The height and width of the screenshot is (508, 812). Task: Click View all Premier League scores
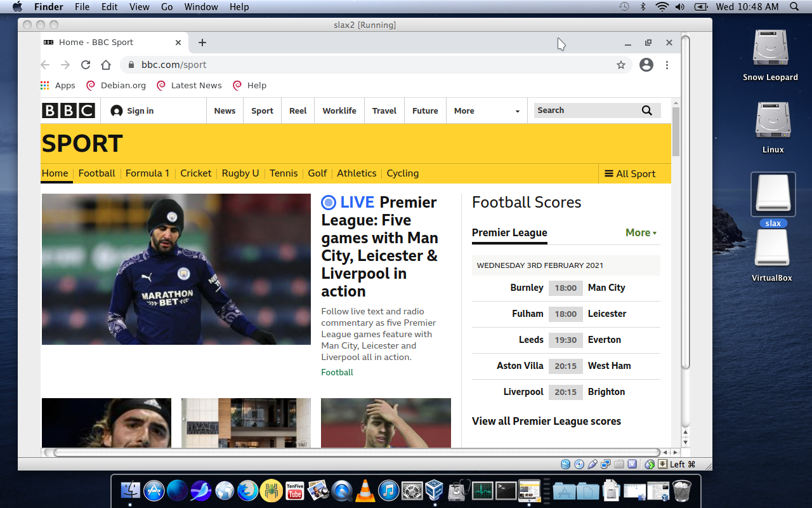point(546,421)
